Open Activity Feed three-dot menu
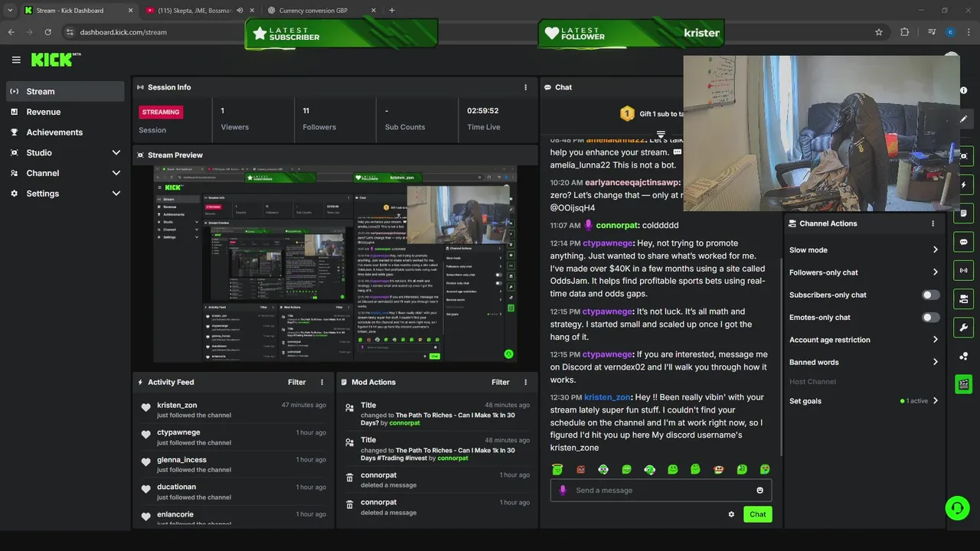This screenshot has height=551, width=980. (322, 382)
